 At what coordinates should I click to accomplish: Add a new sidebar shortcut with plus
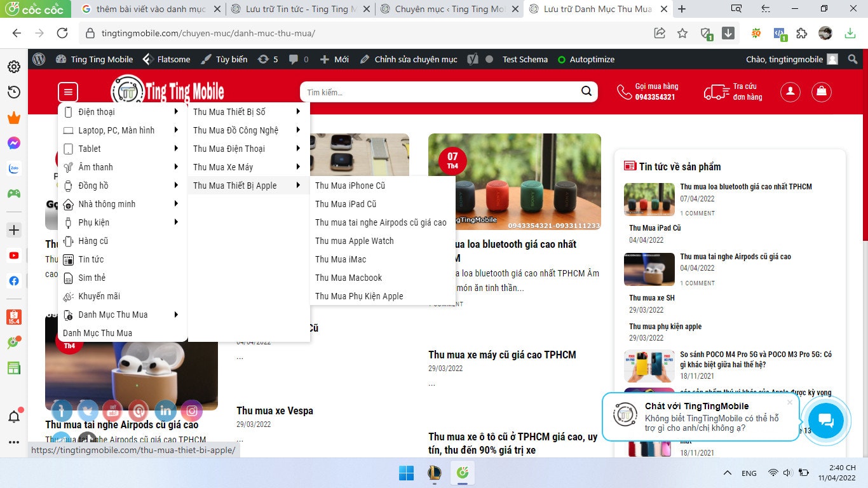coord(14,230)
